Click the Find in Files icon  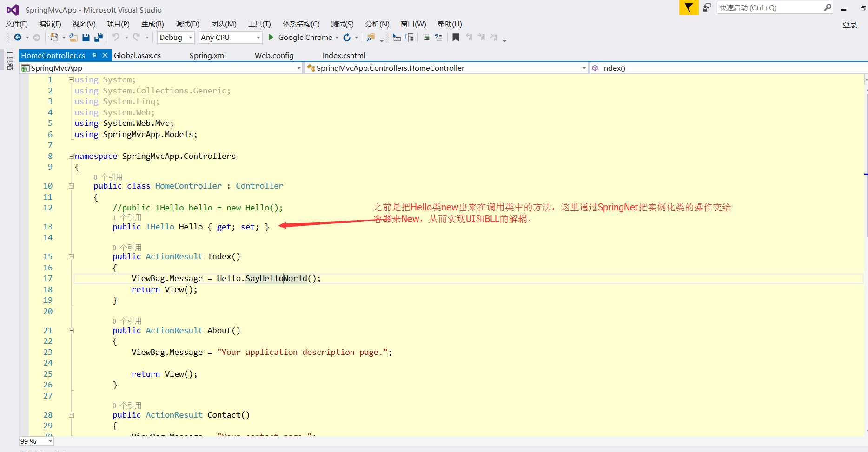[x=371, y=37]
